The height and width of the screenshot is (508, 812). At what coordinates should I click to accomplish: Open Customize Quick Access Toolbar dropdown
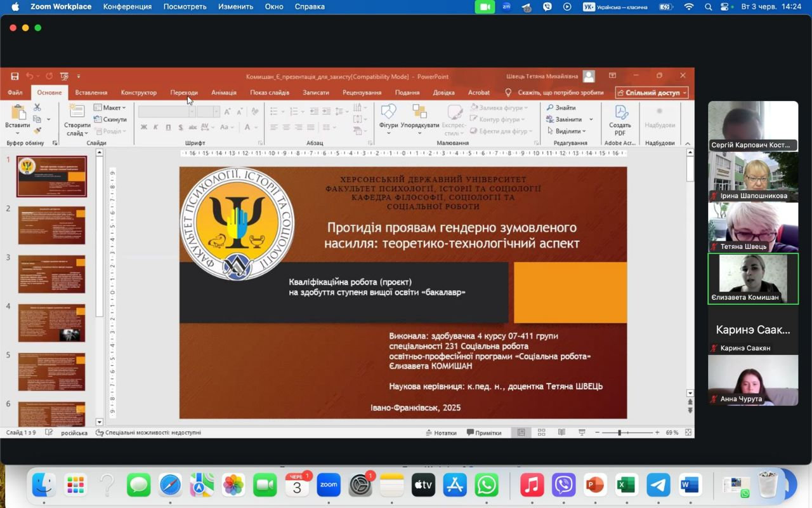pos(79,76)
